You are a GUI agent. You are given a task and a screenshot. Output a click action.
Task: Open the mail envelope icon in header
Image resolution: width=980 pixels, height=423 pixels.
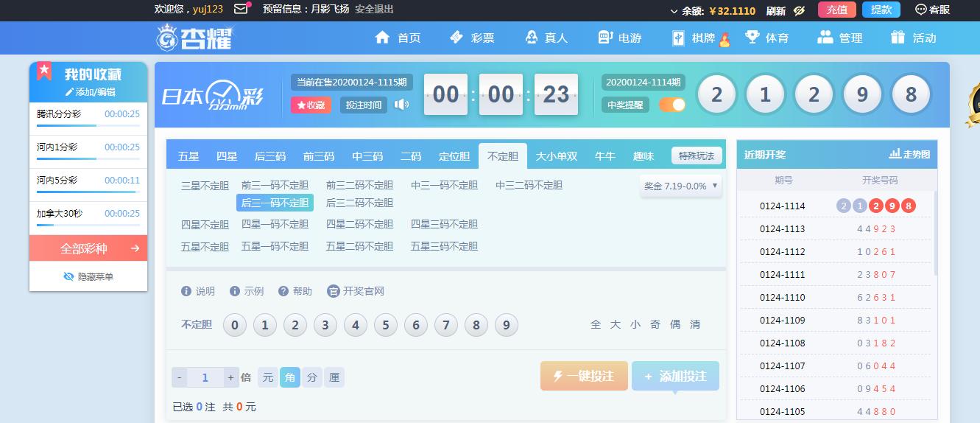click(241, 10)
